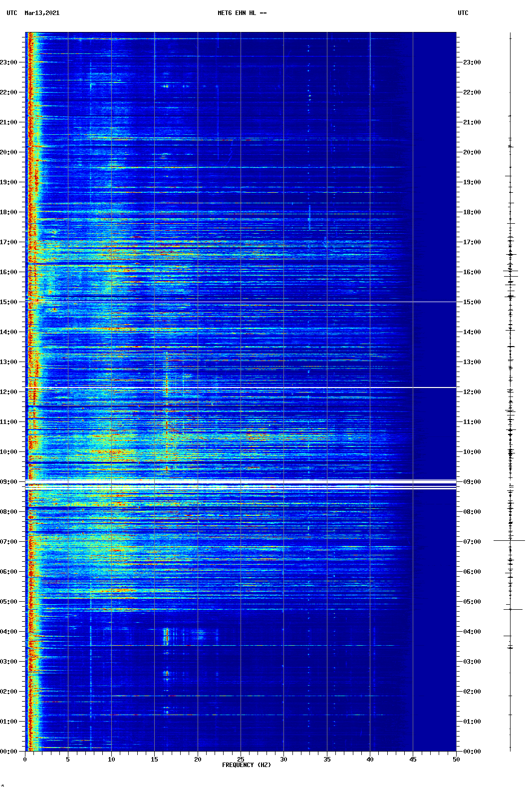532x791 pixels.
Task: Click the left-axis 23:00 time label
Action: 9,62
